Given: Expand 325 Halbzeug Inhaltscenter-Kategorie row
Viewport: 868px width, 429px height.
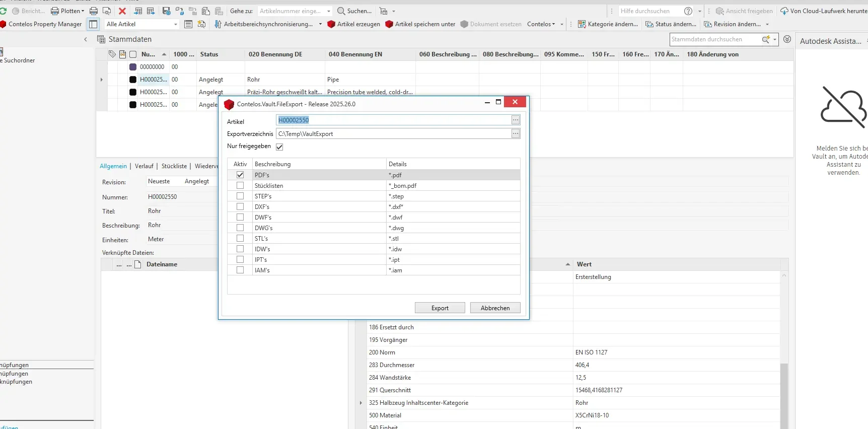Looking at the screenshot, I should click(x=361, y=402).
